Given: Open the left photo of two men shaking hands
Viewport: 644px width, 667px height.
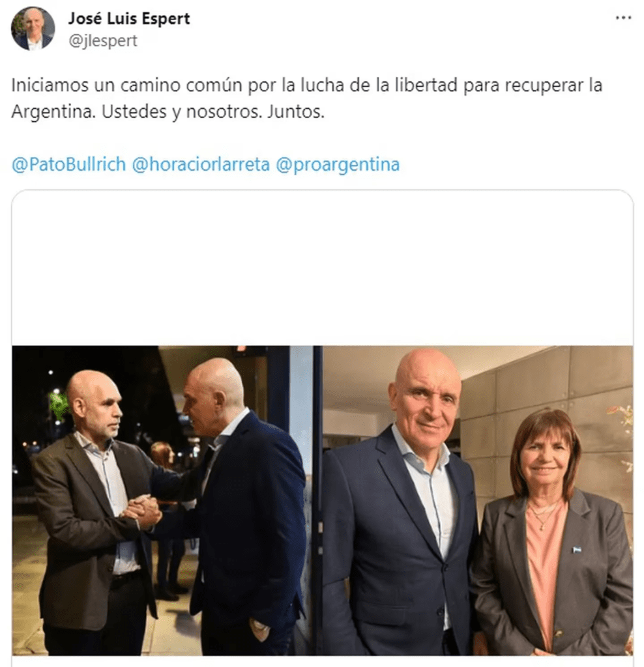Looking at the screenshot, I should (162, 500).
